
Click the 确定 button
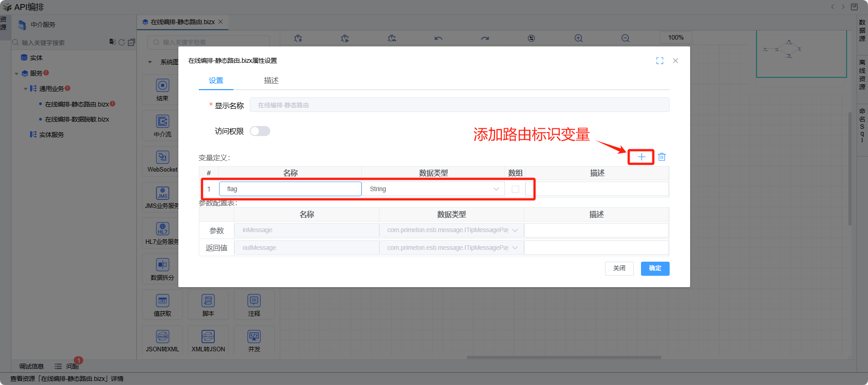tap(655, 268)
